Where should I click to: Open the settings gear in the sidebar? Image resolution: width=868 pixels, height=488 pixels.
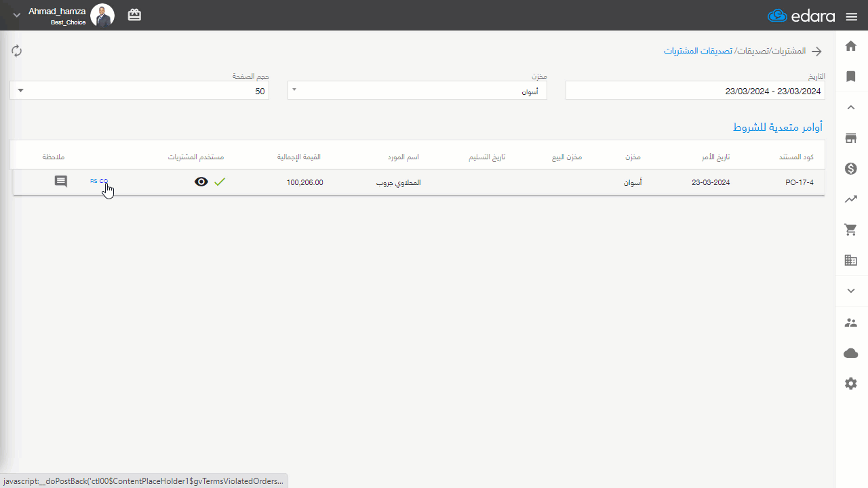[x=851, y=384]
